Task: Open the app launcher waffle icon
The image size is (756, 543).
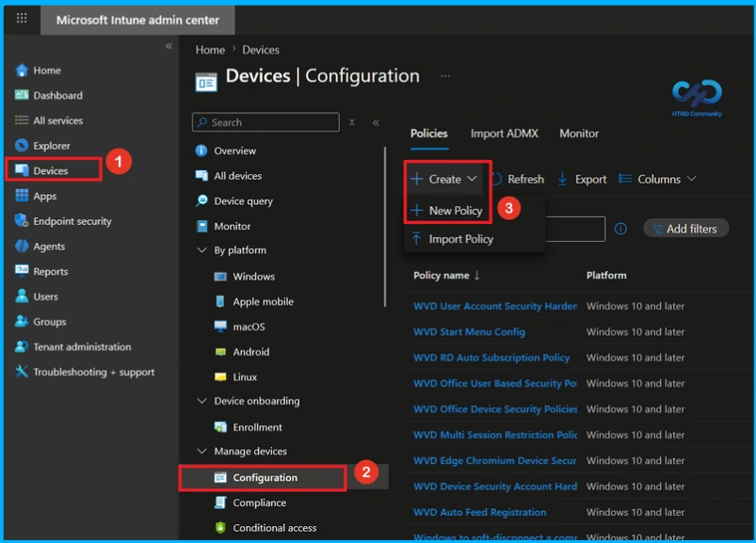Action: [x=22, y=18]
